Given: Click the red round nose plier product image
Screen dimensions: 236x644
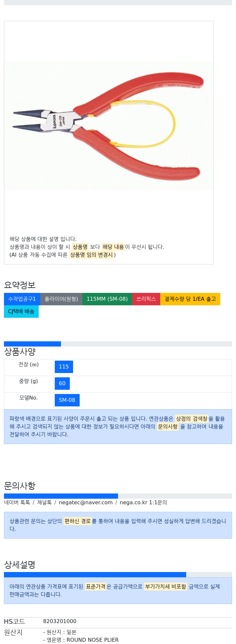Looking at the screenshot, I should pos(108,126).
